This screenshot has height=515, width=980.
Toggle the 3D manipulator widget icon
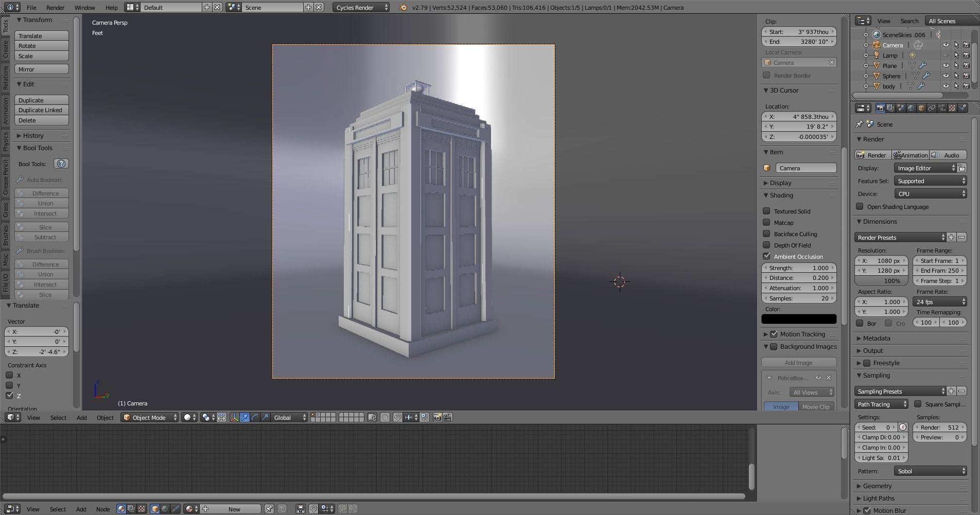(x=234, y=417)
